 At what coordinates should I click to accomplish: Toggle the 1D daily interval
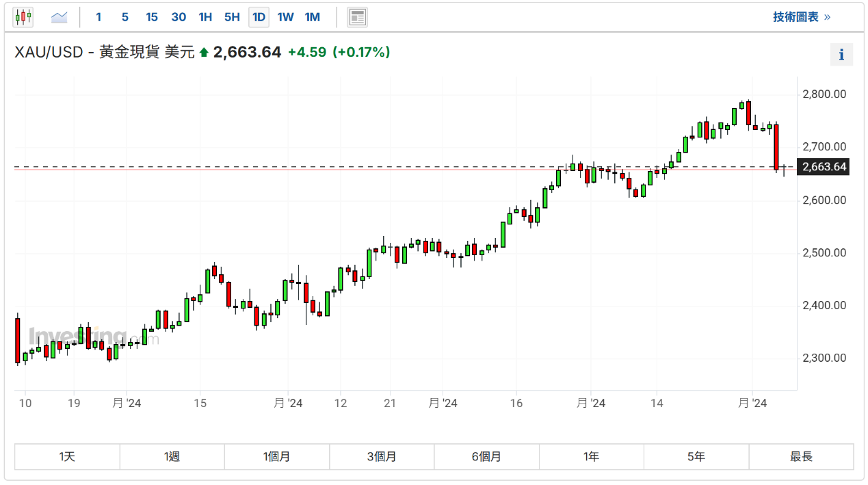pyautogui.click(x=259, y=17)
